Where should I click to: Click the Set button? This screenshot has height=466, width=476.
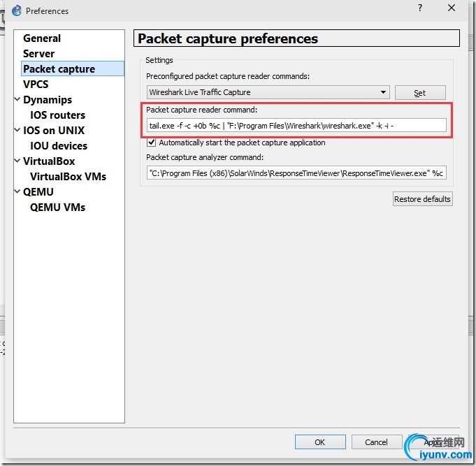420,92
